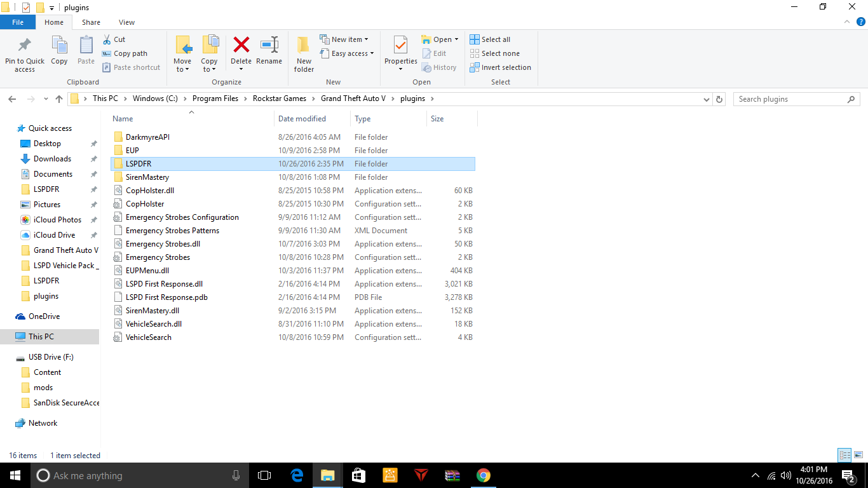
Task: Open Pictures in Quick access
Action: tap(47, 205)
